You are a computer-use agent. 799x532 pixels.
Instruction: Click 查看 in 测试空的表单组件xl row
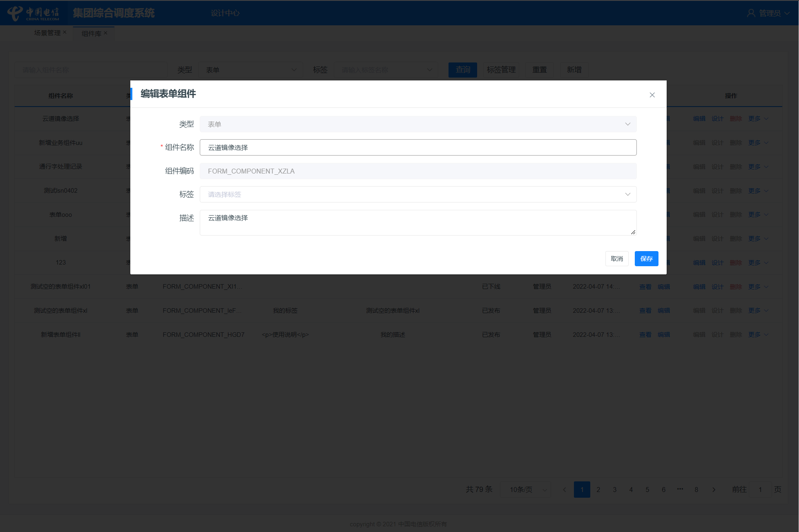tap(645, 311)
